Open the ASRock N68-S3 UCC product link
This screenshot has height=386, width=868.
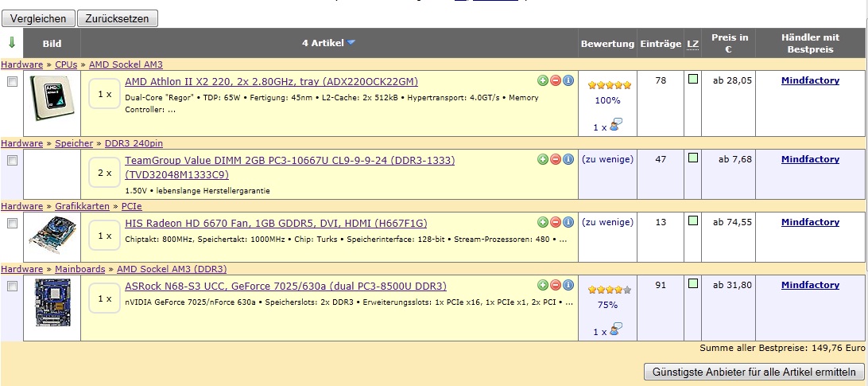click(285, 287)
